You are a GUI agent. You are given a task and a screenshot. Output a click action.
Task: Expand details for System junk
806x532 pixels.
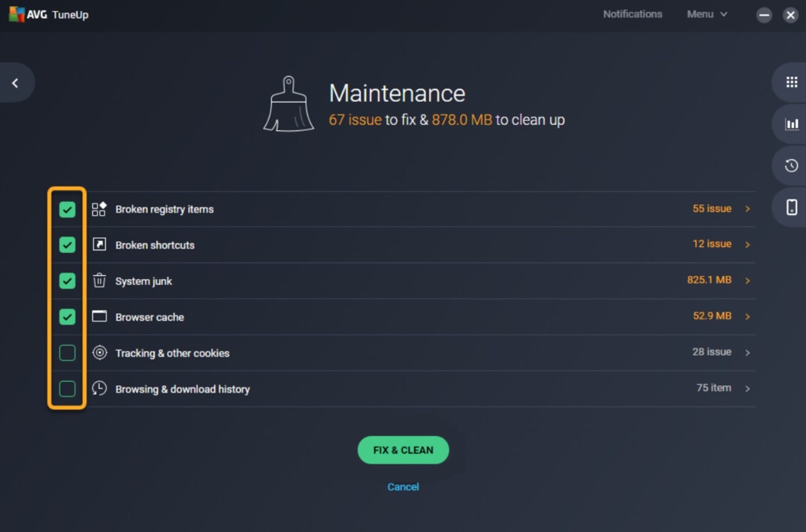pyautogui.click(x=748, y=280)
